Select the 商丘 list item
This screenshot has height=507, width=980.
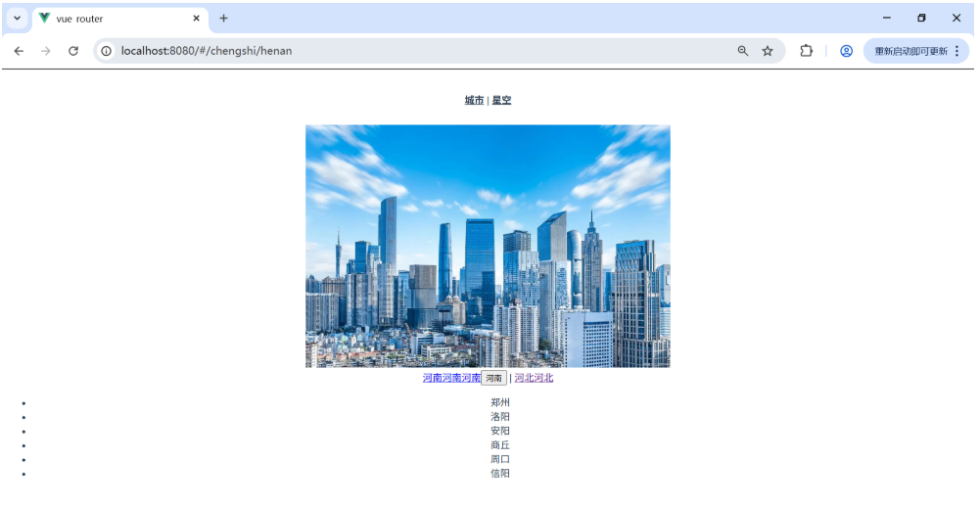point(500,445)
